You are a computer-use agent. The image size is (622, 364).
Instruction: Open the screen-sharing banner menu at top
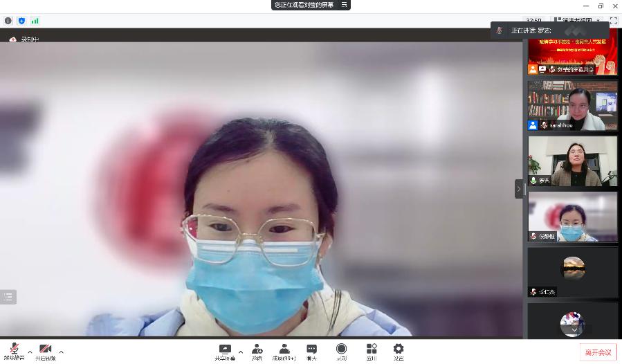(x=344, y=5)
